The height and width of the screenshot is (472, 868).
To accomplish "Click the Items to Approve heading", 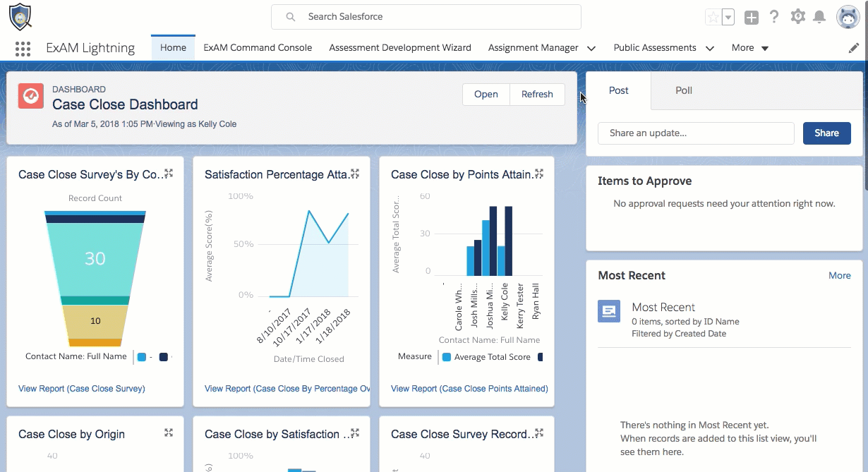I will [x=645, y=181].
